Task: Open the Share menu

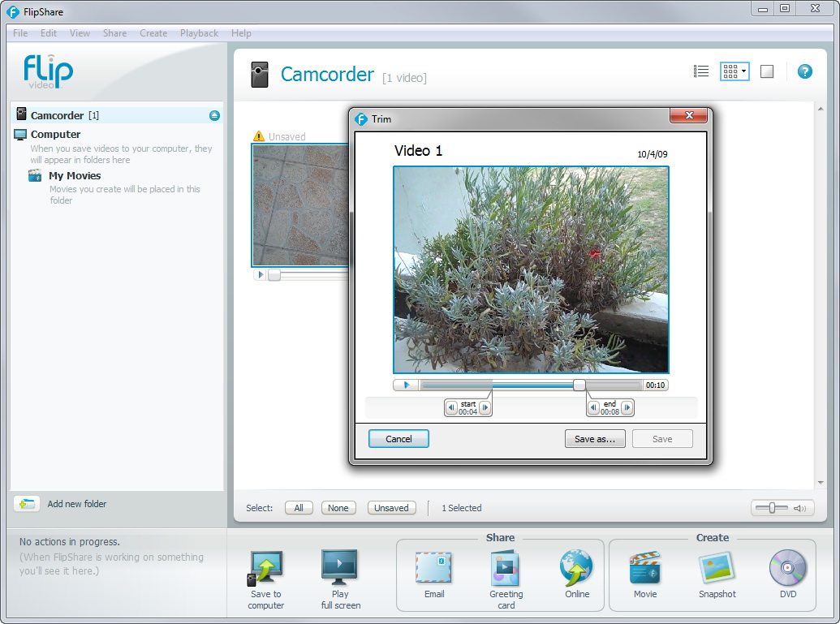Action: tap(114, 33)
